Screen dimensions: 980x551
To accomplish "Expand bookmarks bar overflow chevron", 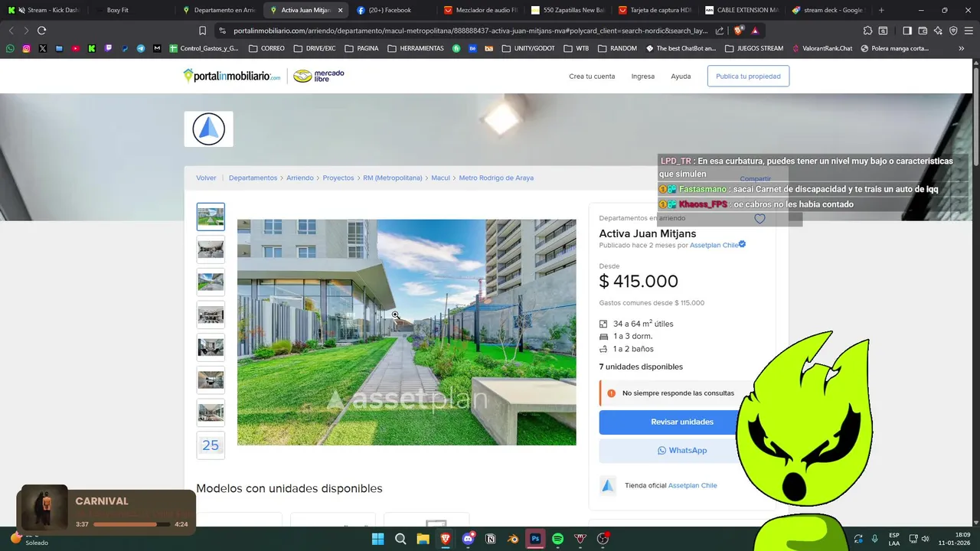I will [x=962, y=48].
